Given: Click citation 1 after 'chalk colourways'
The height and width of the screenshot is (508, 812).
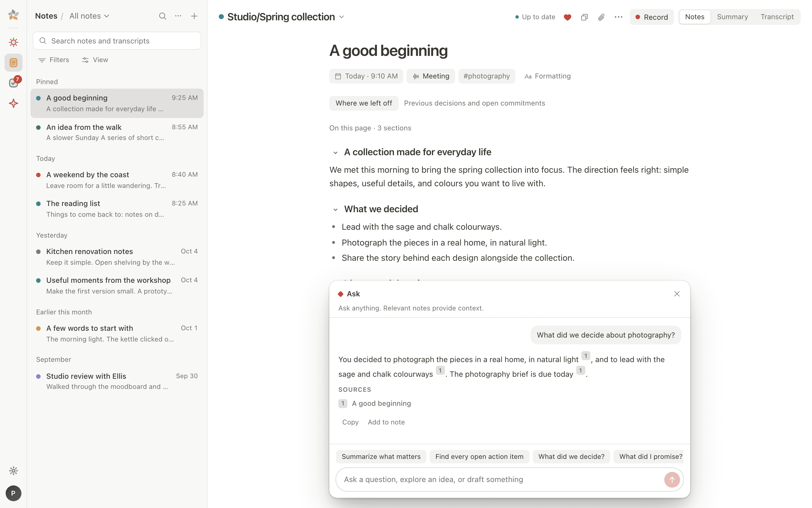Looking at the screenshot, I should [x=440, y=371].
